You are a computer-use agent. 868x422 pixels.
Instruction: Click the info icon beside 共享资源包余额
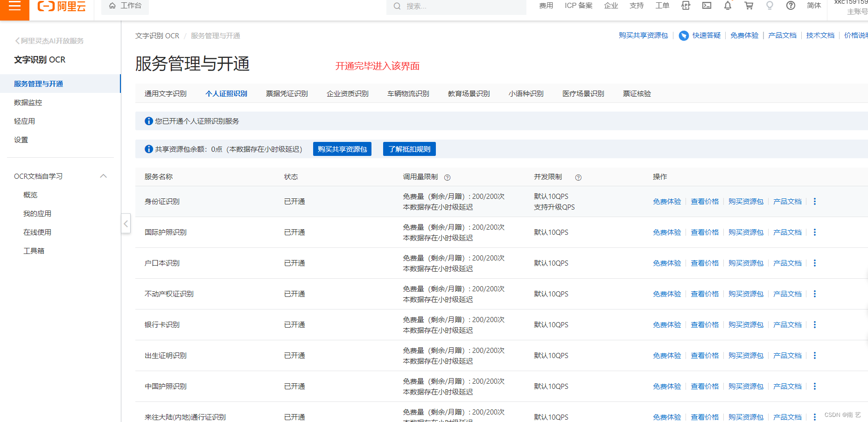click(x=149, y=149)
